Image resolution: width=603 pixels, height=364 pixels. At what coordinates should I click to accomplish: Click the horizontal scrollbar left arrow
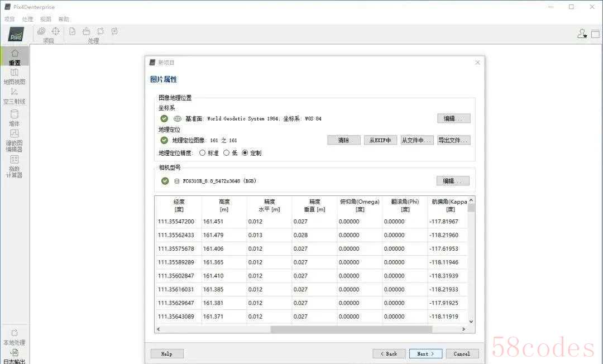(159, 329)
